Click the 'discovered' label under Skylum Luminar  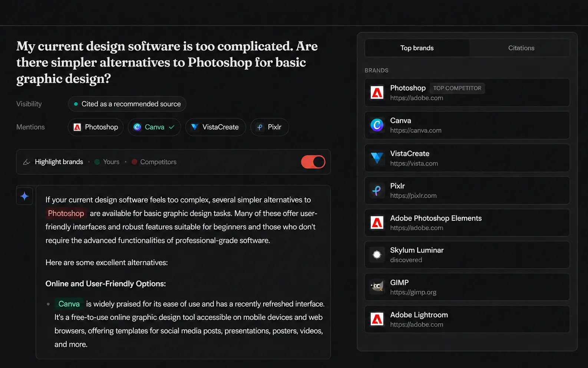pyautogui.click(x=406, y=260)
